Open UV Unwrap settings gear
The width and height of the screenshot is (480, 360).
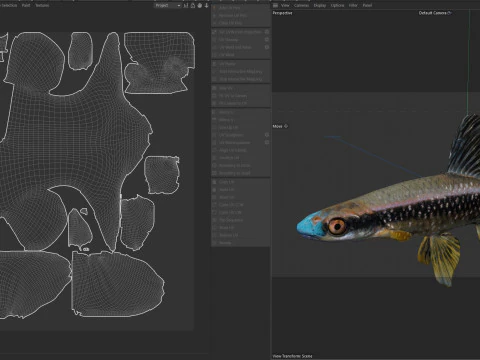[267, 40]
